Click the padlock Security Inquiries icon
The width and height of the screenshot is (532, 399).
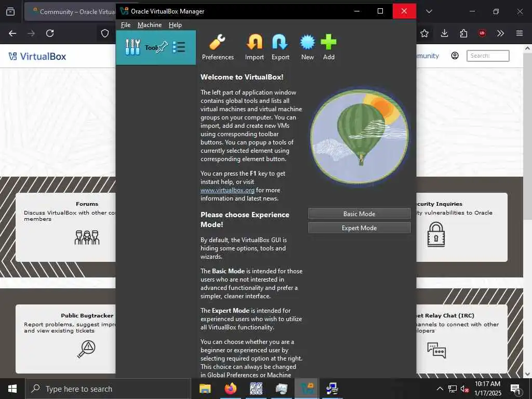pos(436,234)
